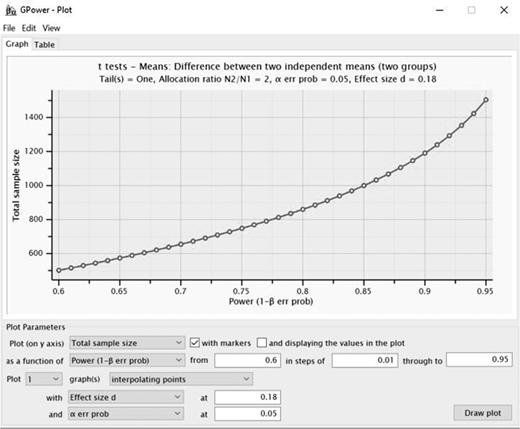Viewport: 520px width, 429px height.
Task: Click the GPower application icon in title bar
Action: pos(11,10)
